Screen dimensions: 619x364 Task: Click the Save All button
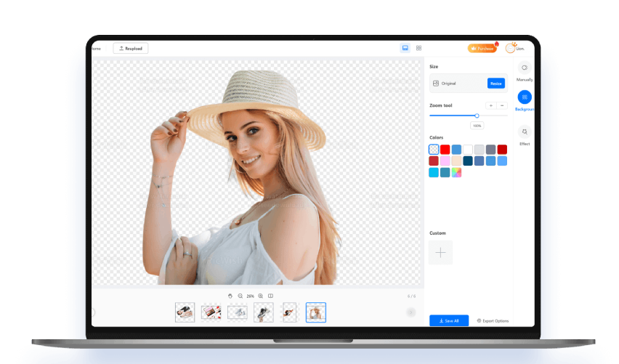(449, 320)
